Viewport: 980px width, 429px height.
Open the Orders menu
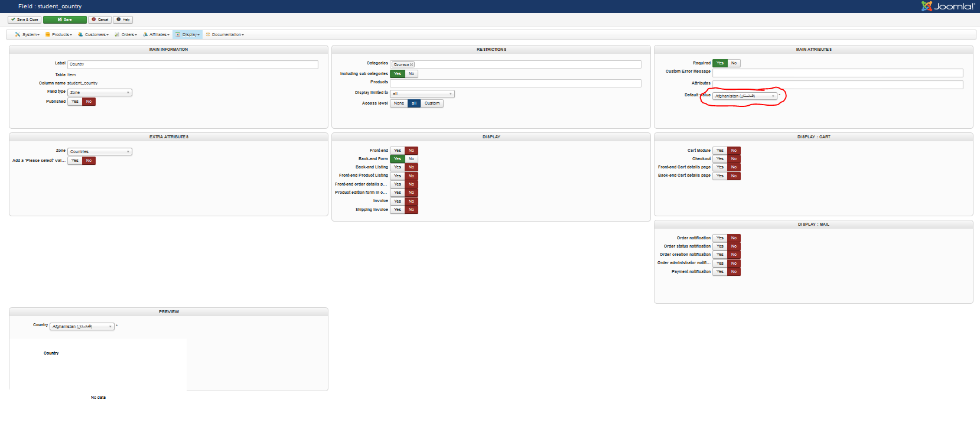tap(126, 35)
